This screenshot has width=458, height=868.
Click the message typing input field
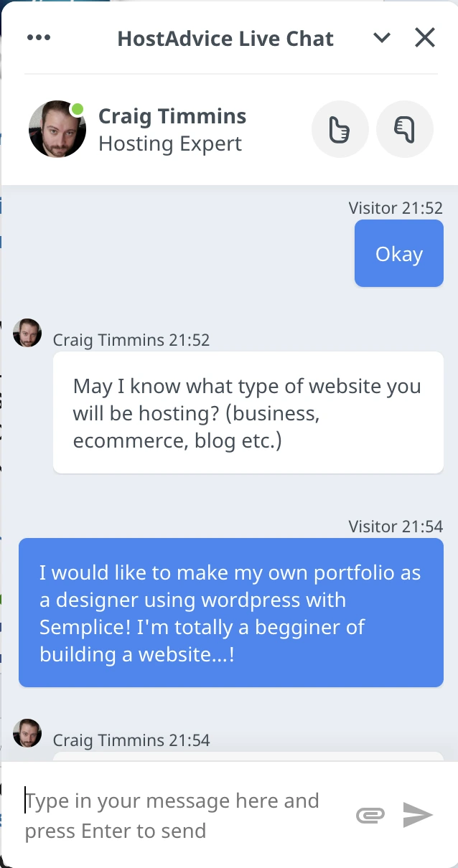pyautogui.click(x=172, y=814)
